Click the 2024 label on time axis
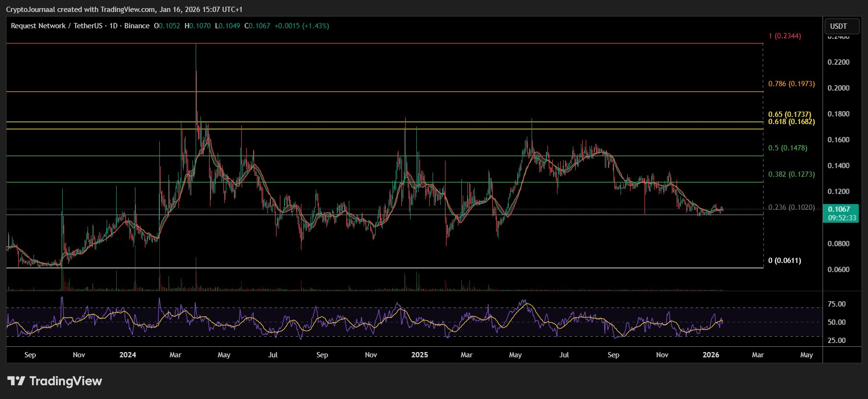 pos(128,355)
